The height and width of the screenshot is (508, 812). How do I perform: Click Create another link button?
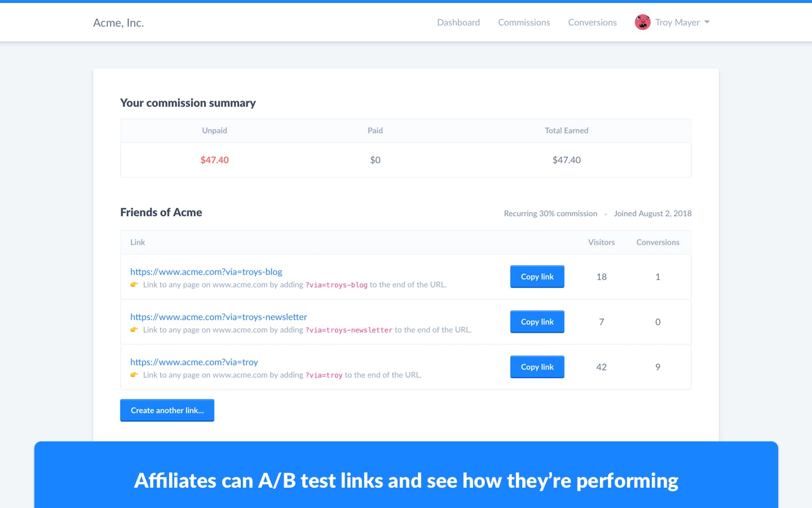click(x=167, y=410)
